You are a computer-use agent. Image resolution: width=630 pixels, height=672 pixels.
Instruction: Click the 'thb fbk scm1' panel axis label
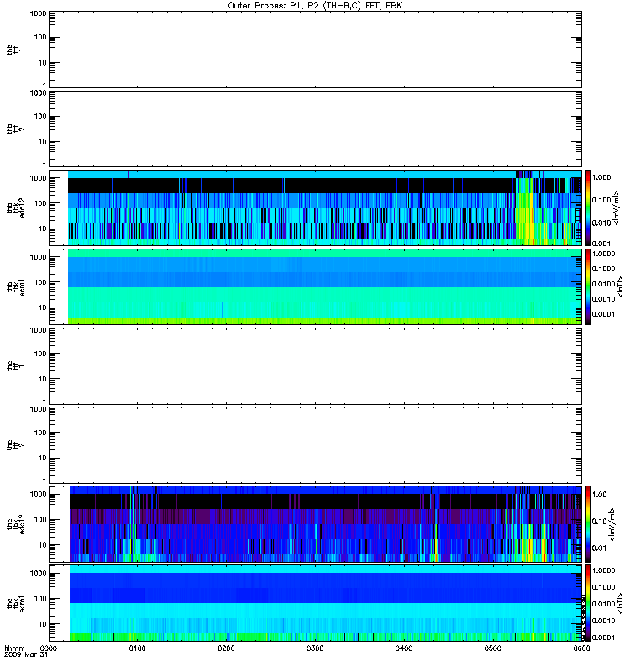pos(16,287)
